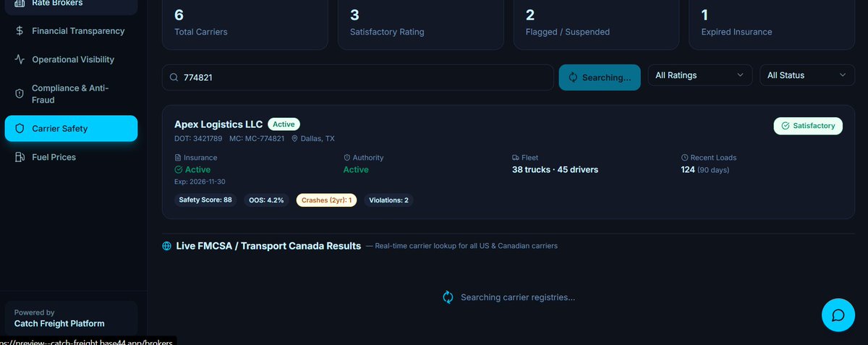
Task: Click the Authority shield icon
Action: (346, 158)
